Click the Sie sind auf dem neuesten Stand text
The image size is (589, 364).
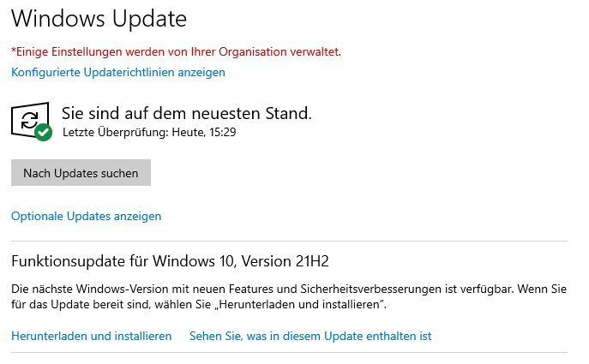187,113
